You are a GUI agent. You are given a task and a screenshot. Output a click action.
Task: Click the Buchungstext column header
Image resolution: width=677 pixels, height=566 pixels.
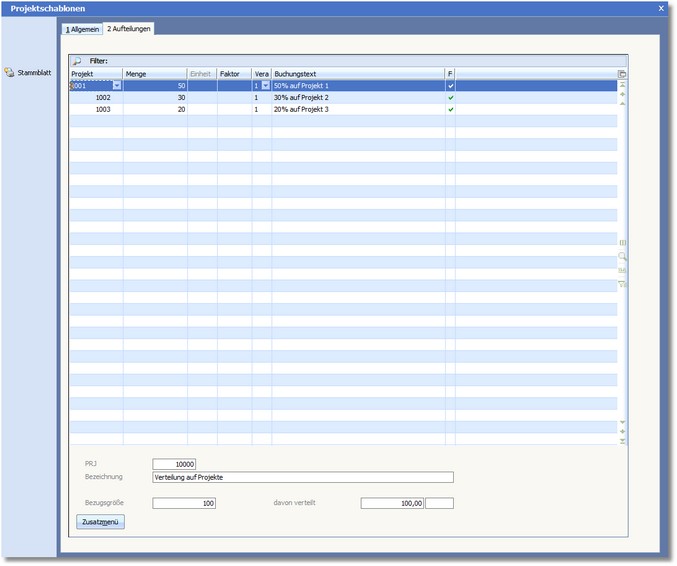click(x=357, y=74)
